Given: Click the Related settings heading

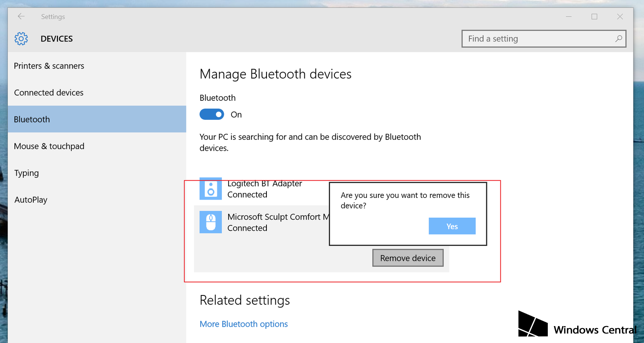Looking at the screenshot, I should click(x=245, y=300).
